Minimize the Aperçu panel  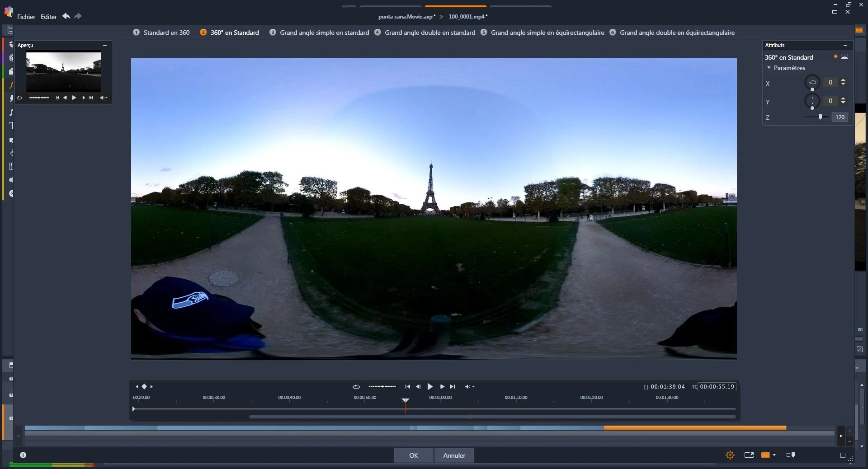click(x=105, y=45)
